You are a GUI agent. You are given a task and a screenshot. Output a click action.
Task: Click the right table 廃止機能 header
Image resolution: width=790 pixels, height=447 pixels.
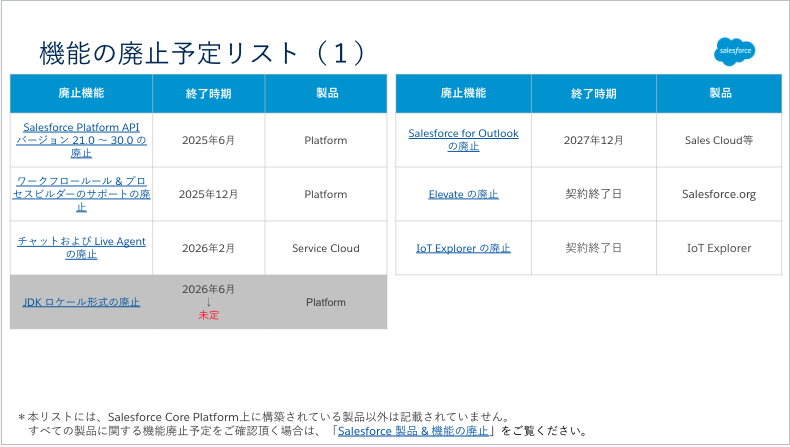click(x=463, y=93)
